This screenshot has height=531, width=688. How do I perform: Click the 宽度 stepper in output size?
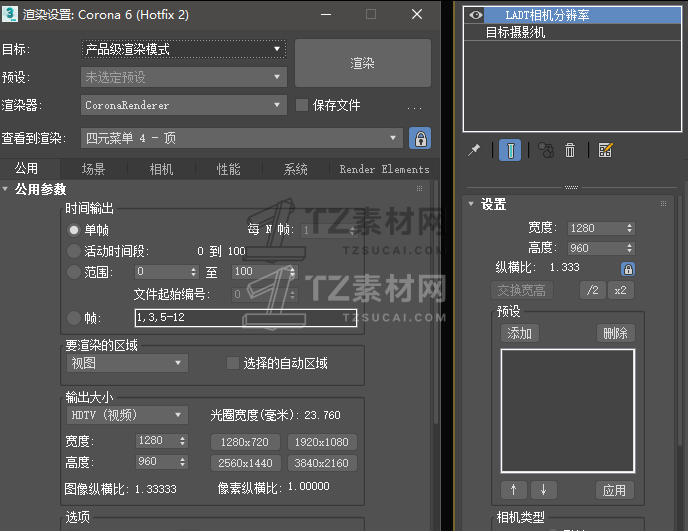pyautogui.click(x=183, y=441)
